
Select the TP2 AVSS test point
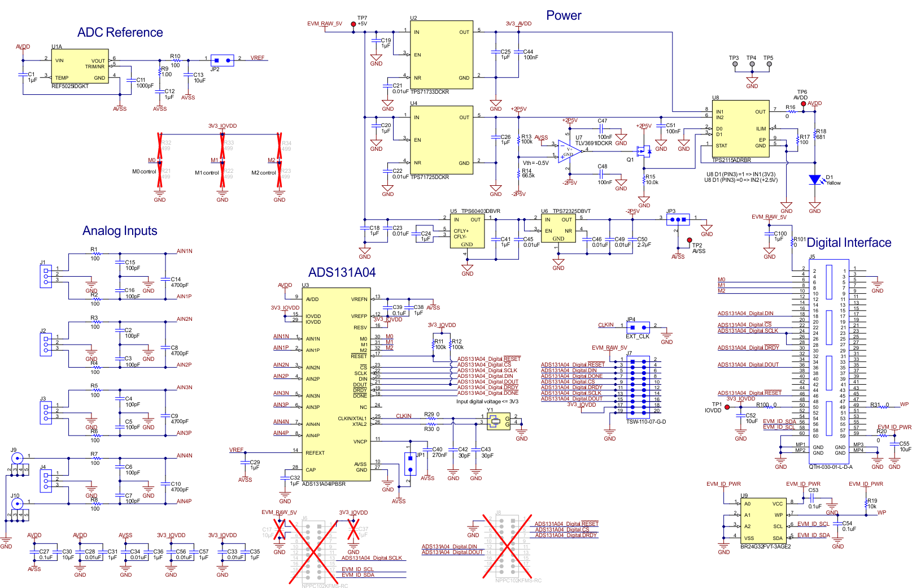tap(689, 241)
